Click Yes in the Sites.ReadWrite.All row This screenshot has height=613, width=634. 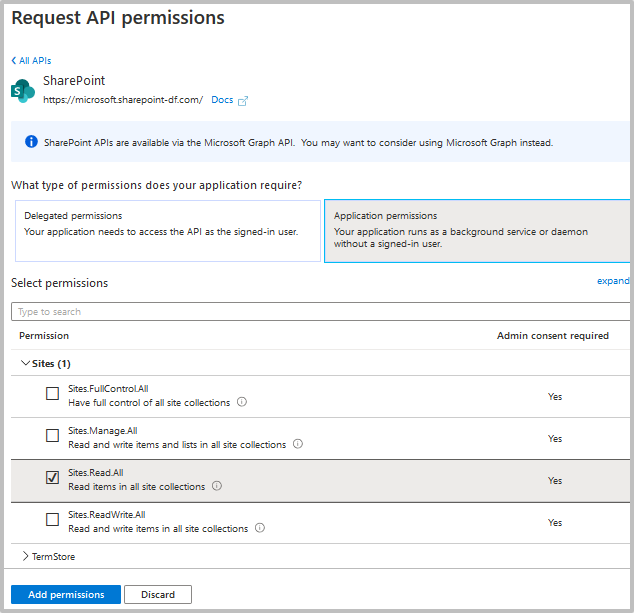click(x=555, y=522)
